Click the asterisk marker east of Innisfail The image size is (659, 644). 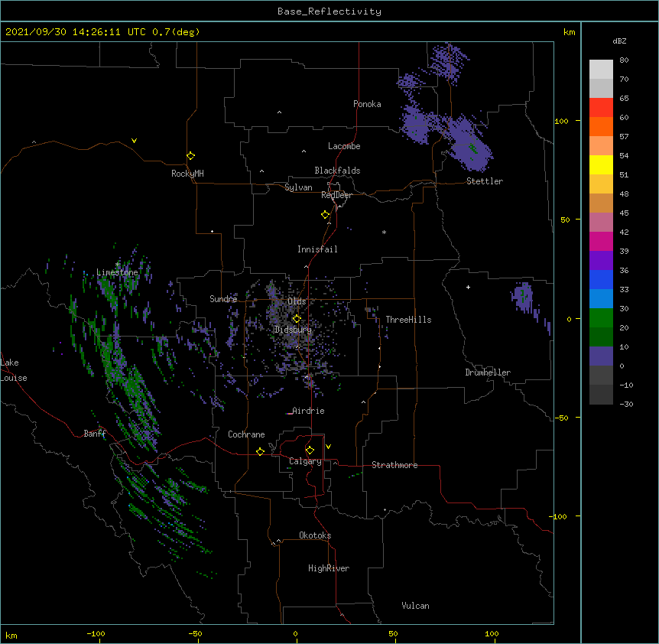pyautogui.click(x=384, y=232)
